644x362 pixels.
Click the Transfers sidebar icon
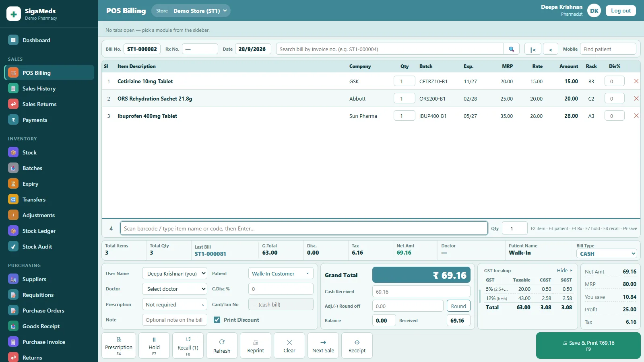point(13,200)
